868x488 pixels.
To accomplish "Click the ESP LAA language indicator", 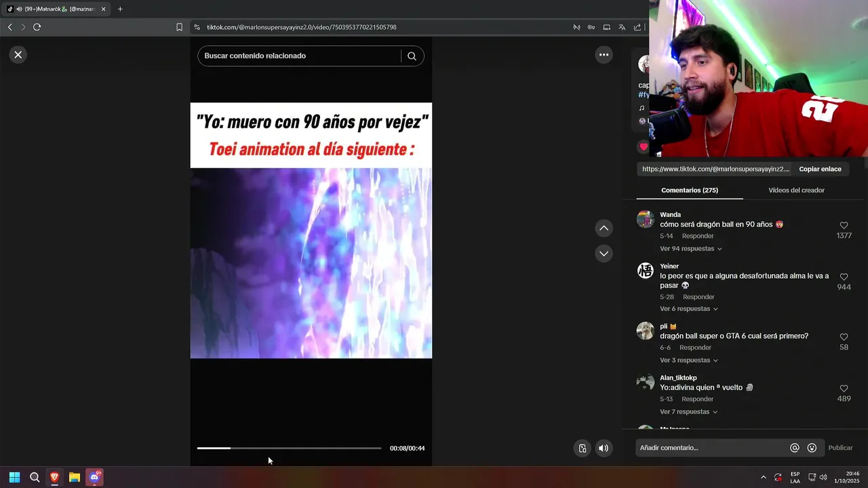I will (x=795, y=477).
